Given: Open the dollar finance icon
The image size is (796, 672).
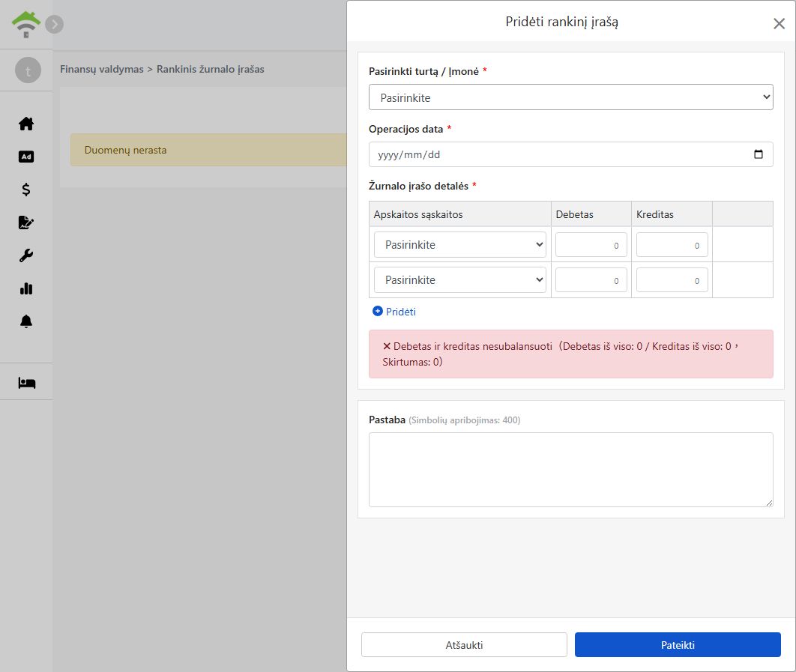Looking at the screenshot, I should (26, 190).
